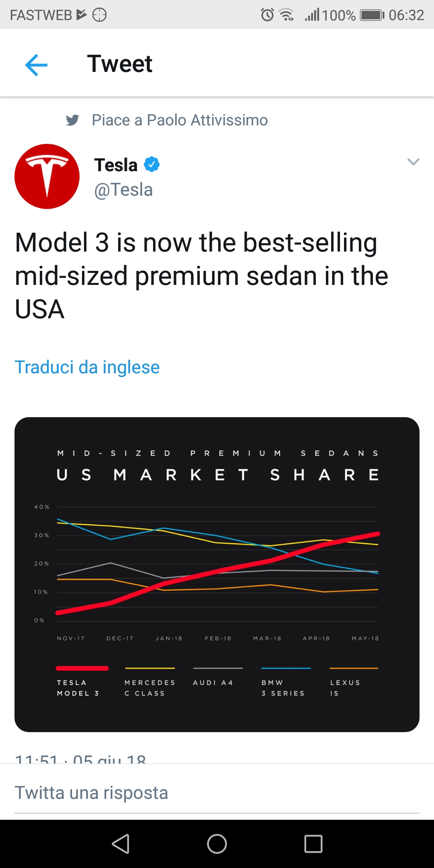Tap Twitta una risposta to reply
The image size is (434, 868).
[x=92, y=792]
